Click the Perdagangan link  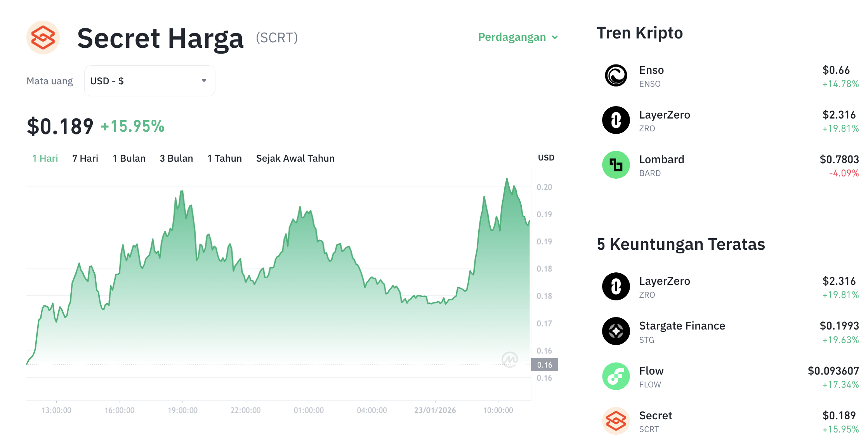(x=511, y=37)
